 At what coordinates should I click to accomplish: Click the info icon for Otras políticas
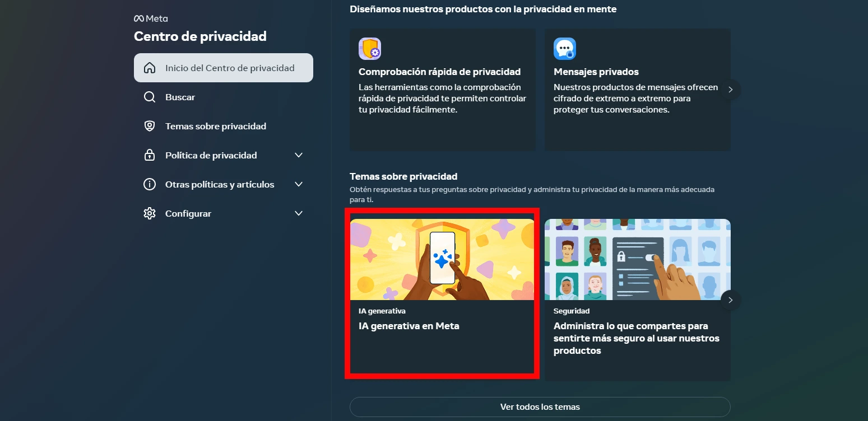pyautogui.click(x=150, y=184)
